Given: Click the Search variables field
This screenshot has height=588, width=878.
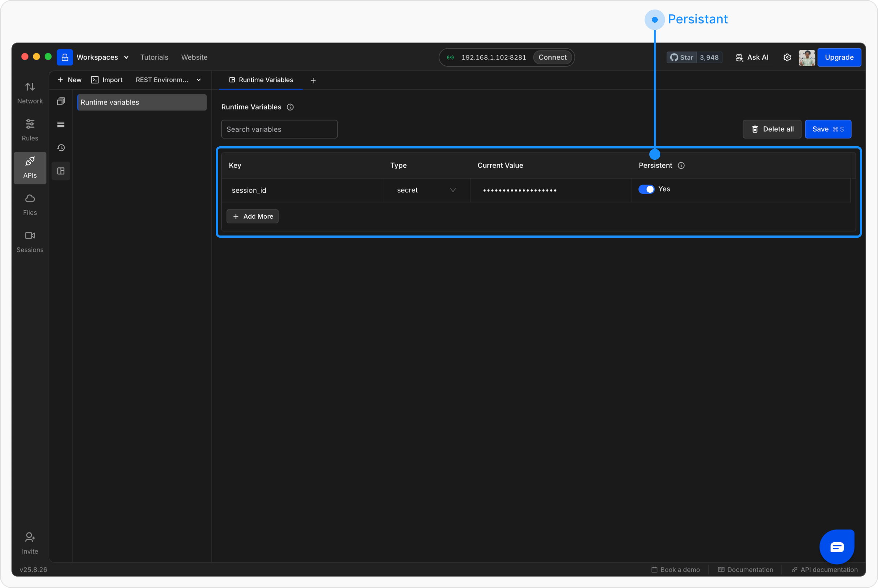Looking at the screenshot, I should pos(279,129).
